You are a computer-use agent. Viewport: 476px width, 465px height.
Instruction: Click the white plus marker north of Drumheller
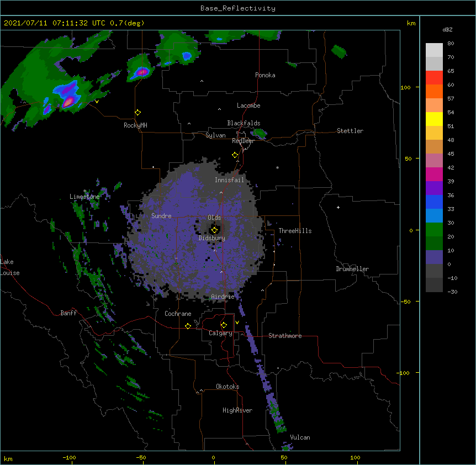pos(338,207)
